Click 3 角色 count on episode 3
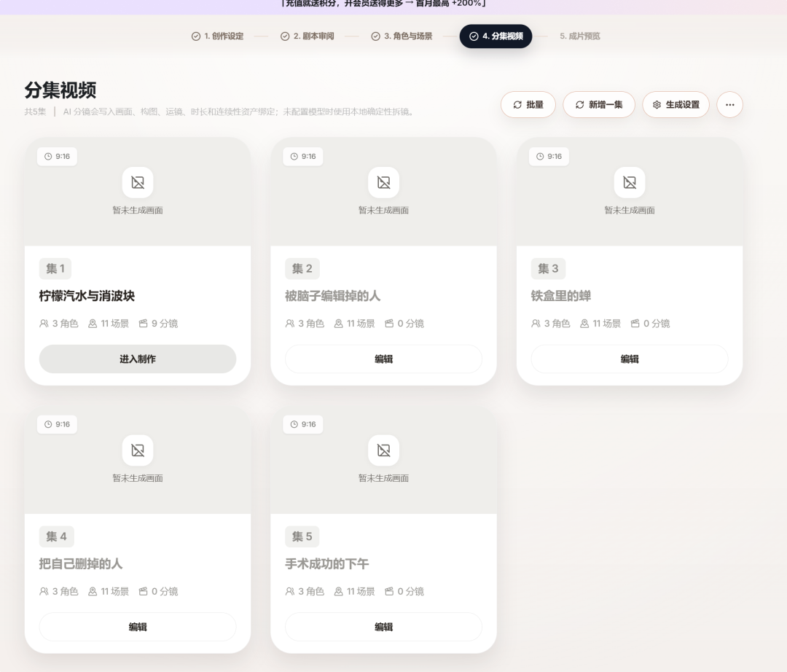The width and height of the screenshot is (787, 672). click(x=551, y=324)
